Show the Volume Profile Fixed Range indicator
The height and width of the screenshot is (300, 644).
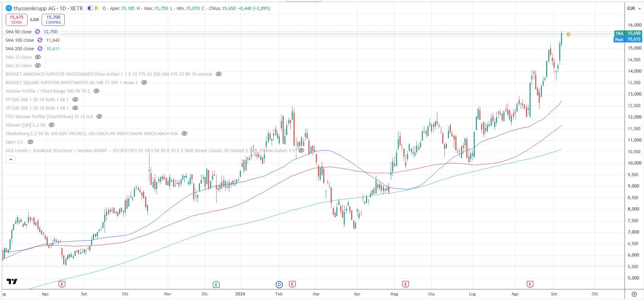96,91
